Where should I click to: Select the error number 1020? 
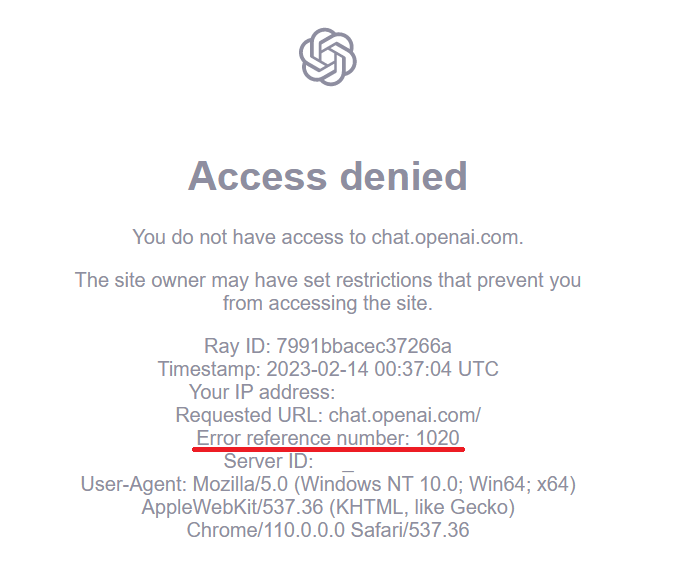(x=438, y=438)
